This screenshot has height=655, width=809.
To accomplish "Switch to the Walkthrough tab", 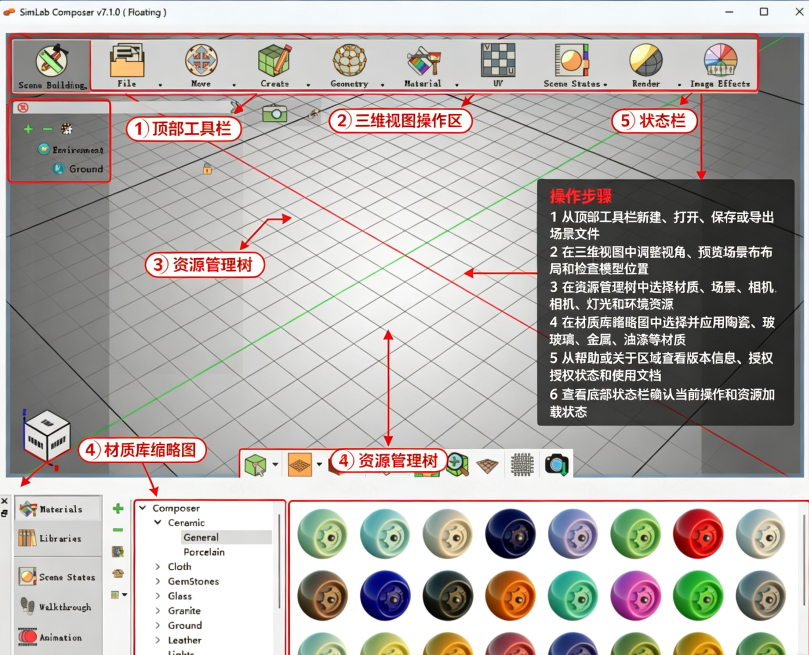I will [58, 607].
